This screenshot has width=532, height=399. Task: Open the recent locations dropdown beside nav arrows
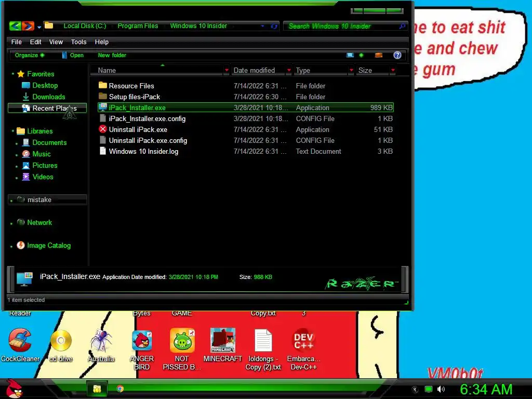point(39,27)
